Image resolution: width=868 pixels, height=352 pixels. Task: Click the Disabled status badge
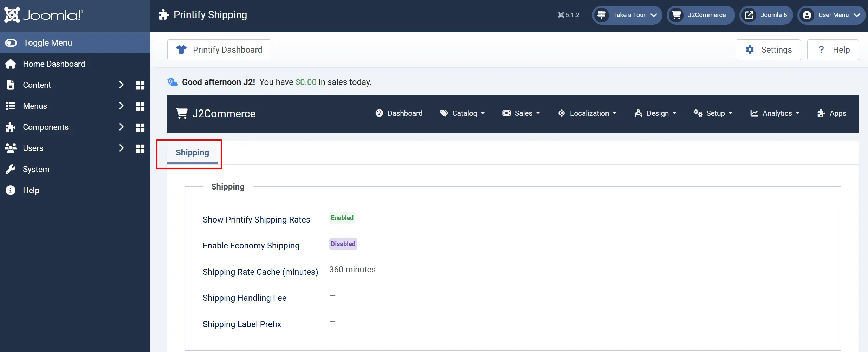343,244
